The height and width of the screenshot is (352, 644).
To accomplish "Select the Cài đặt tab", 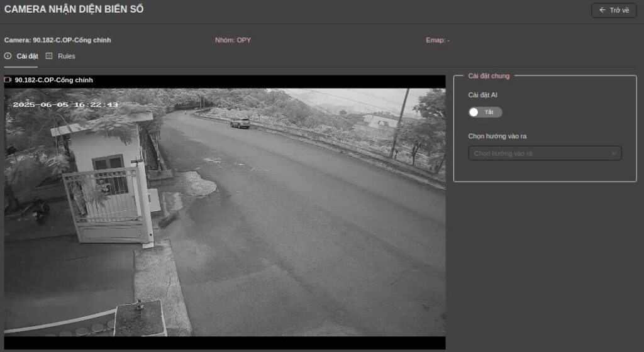I will click(27, 56).
